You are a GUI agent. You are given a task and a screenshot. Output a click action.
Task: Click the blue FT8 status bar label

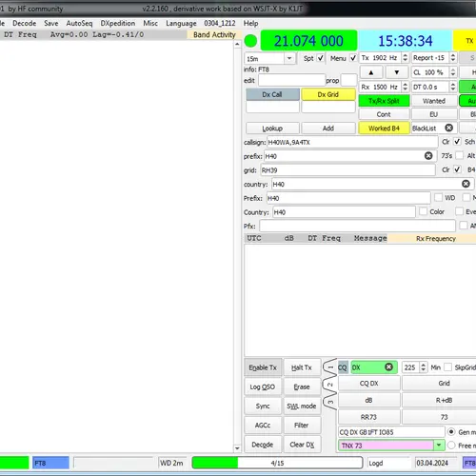coord(50,463)
